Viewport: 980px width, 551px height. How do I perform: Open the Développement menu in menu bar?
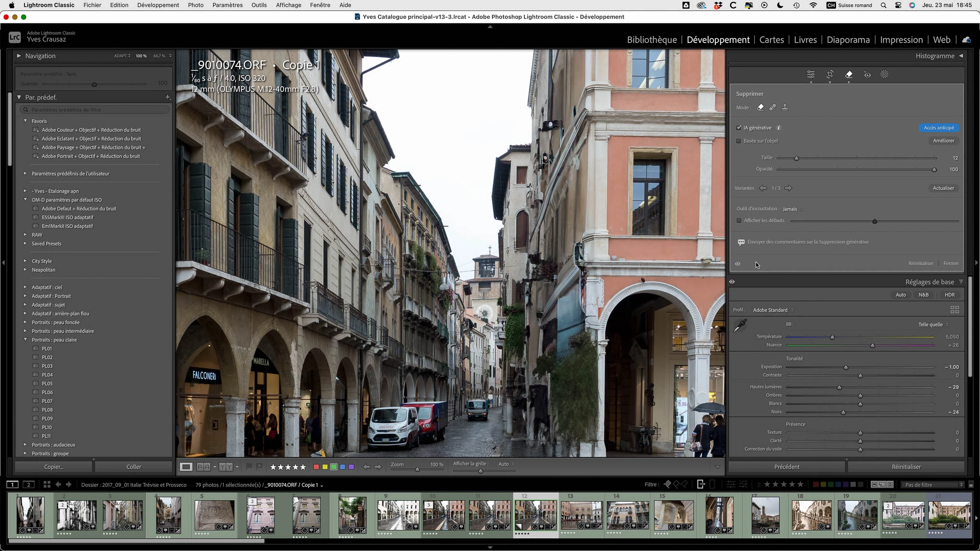[158, 5]
